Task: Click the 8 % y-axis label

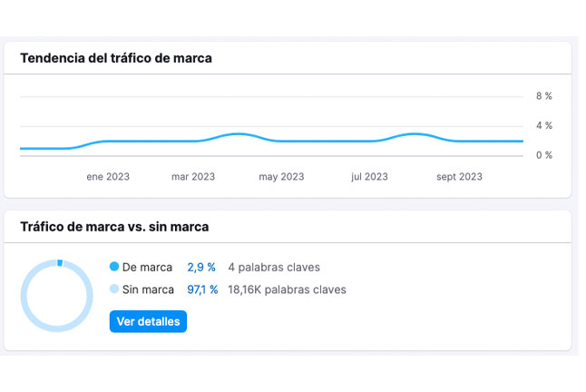Action: [x=543, y=96]
